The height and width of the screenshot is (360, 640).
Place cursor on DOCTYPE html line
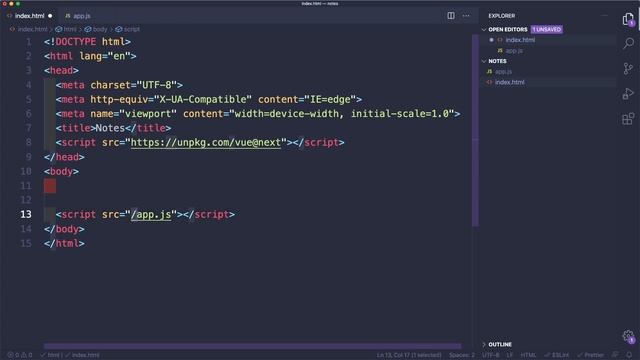point(87,42)
